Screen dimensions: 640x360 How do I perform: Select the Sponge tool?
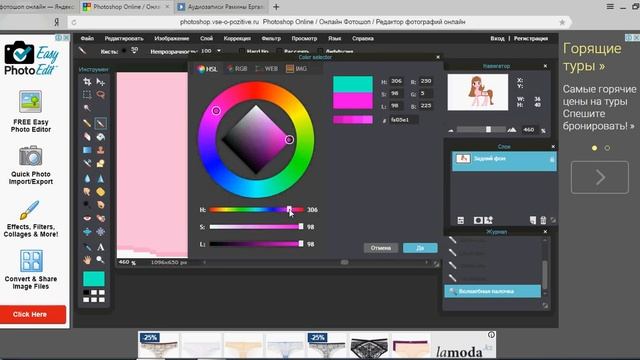[x=100, y=191]
